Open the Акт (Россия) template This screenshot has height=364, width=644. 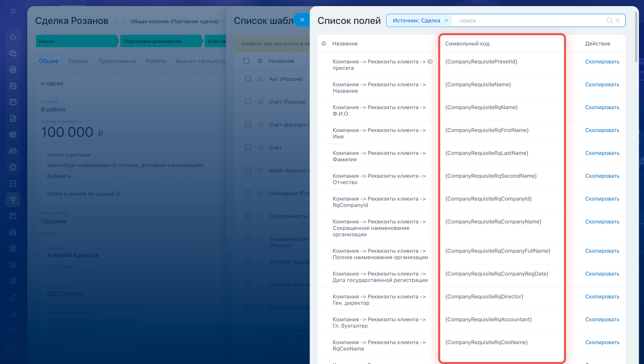point(286,79)
